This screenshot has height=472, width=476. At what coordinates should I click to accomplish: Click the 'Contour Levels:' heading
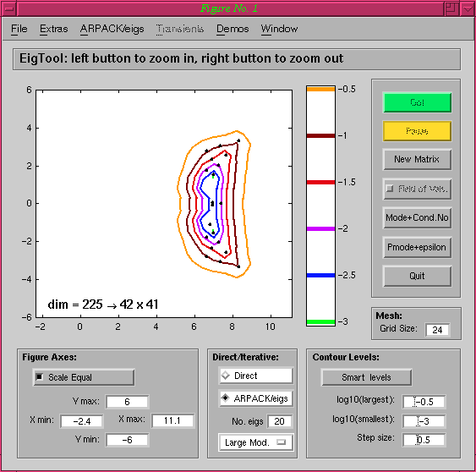pos(346,357)
